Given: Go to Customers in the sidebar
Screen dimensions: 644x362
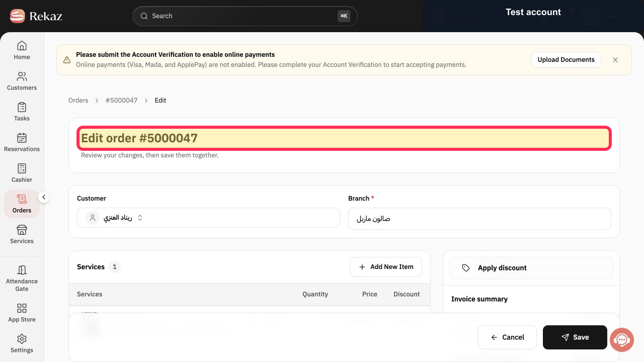Looking at the screenshot, I should click(x=22, y=81).
